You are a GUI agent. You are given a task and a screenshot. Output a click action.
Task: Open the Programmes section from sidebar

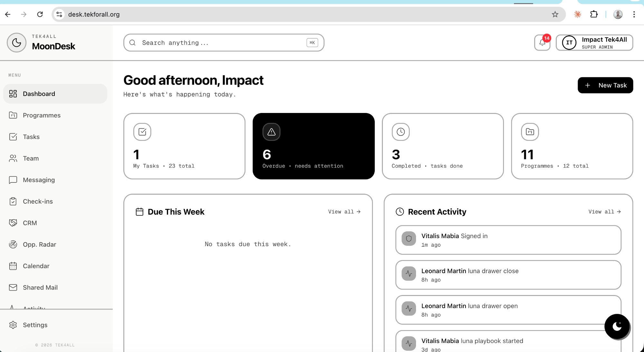pyautogui.click(x=42, y=115)
